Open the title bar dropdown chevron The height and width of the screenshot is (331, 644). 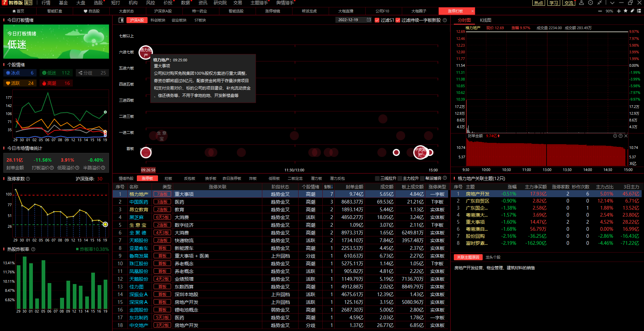click(x=612, y=3)
